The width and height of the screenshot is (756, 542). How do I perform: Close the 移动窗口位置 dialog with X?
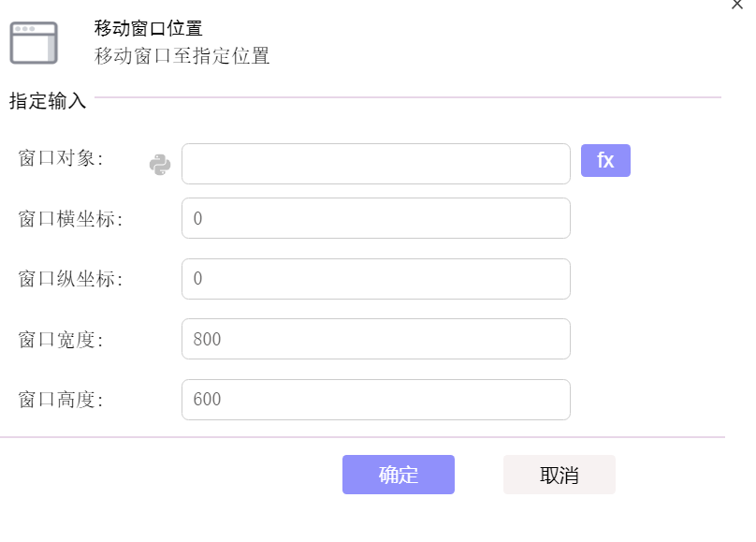coord(737,5)
